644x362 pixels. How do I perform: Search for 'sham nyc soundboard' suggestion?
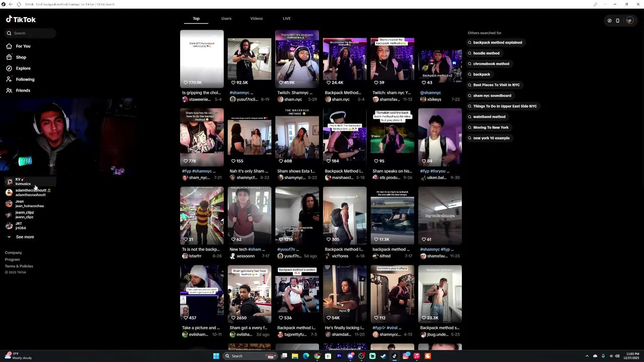pyautogui.click(x=490, y=96)
